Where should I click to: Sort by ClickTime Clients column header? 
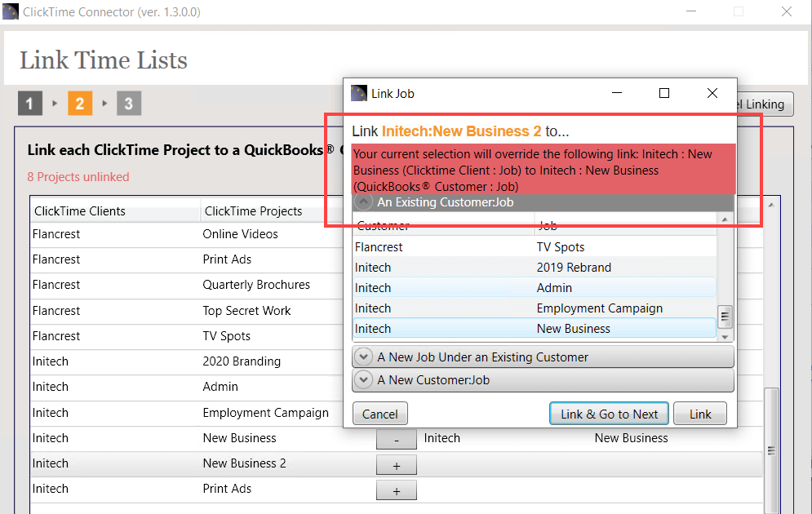(x=115, y=210)
